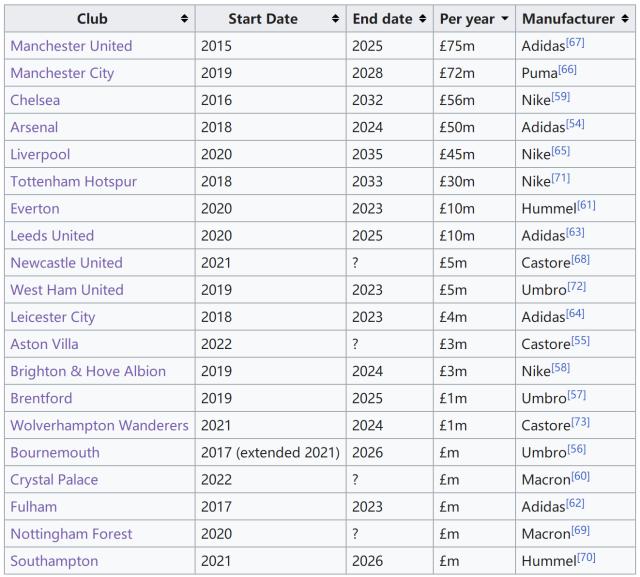
Task: Open Manchester City club link
Action: click(x=62, y=73)
